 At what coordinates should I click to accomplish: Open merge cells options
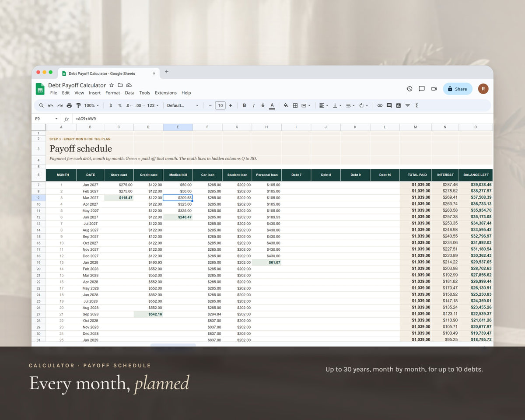pyautogui.click(x=306, y=105)
